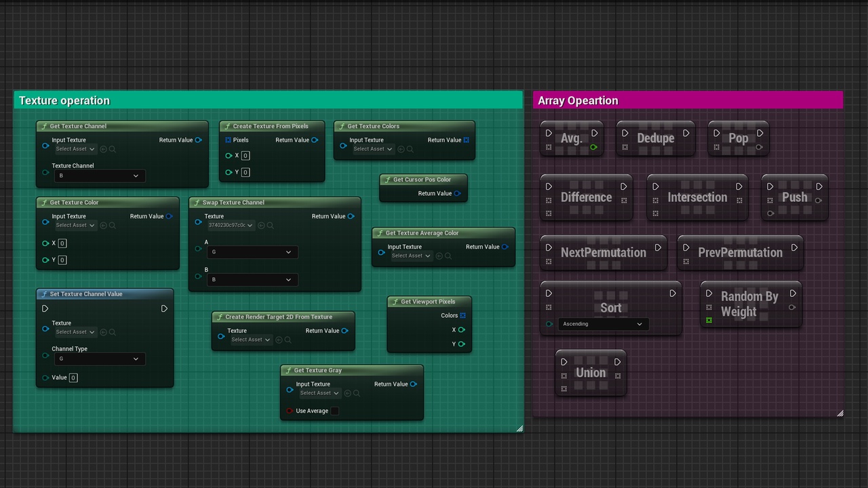
Task: Click Colors array pin on Get Viewport Pixels
Action: point(463,315)
